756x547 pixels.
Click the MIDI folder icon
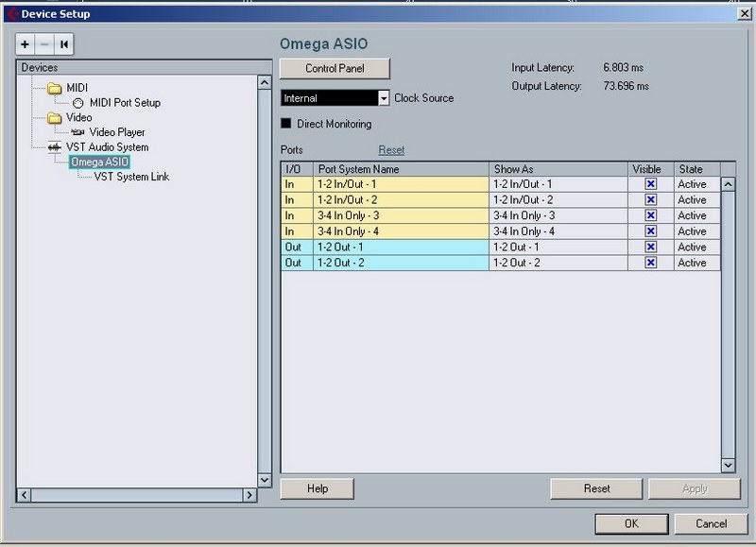54,88
